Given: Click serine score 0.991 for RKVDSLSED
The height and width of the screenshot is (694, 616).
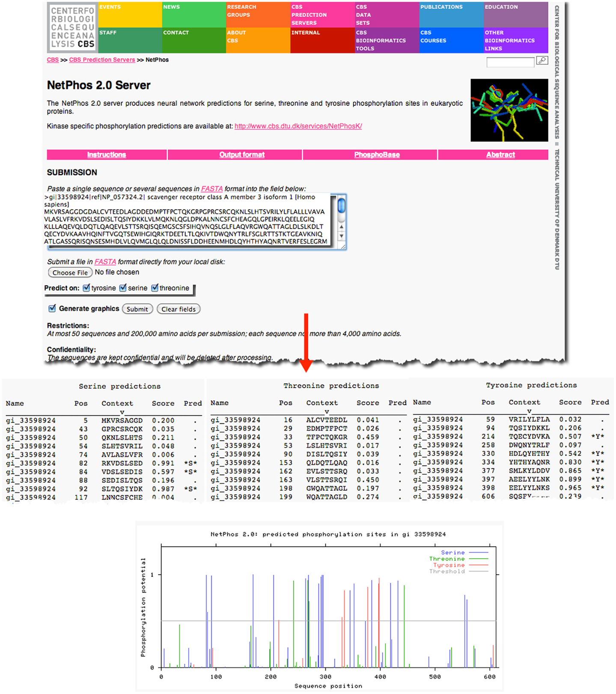Looking at the screenshot, I should click(163, 463).
